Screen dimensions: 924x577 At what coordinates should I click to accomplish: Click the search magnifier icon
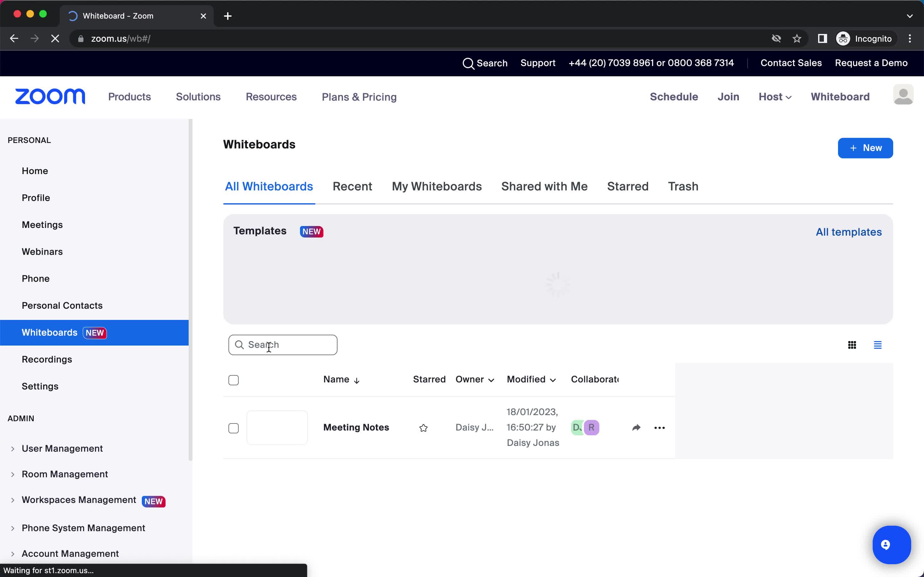240,344
